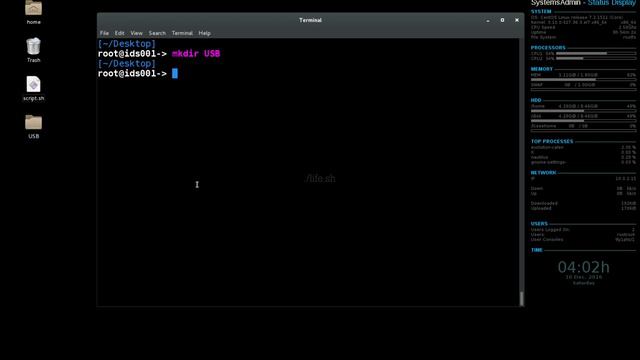Click the NETWORK section heading
The height and width of the screenshot is (360, 640).
click(x=543, y=173)
